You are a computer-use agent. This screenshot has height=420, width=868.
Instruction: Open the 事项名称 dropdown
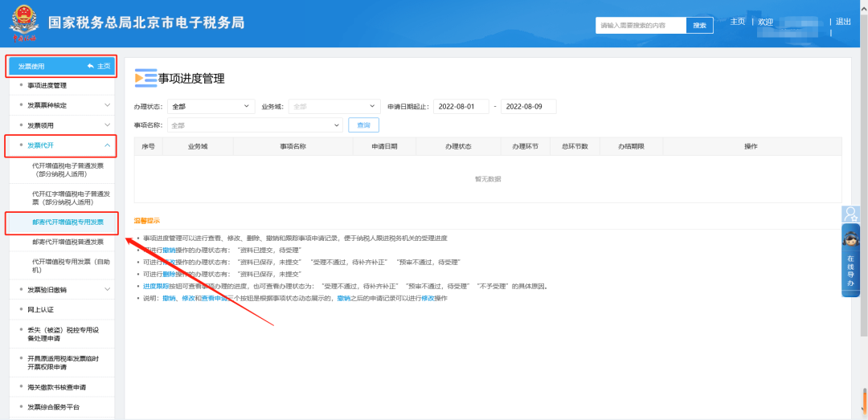click(255, 125)
